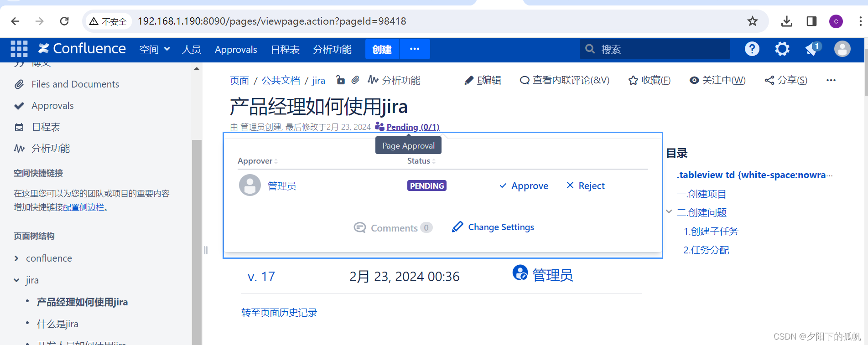Jump to 一.创建项目 in contents
The height and width of the screenshot is (345, 868).
(x=702, y=194)
